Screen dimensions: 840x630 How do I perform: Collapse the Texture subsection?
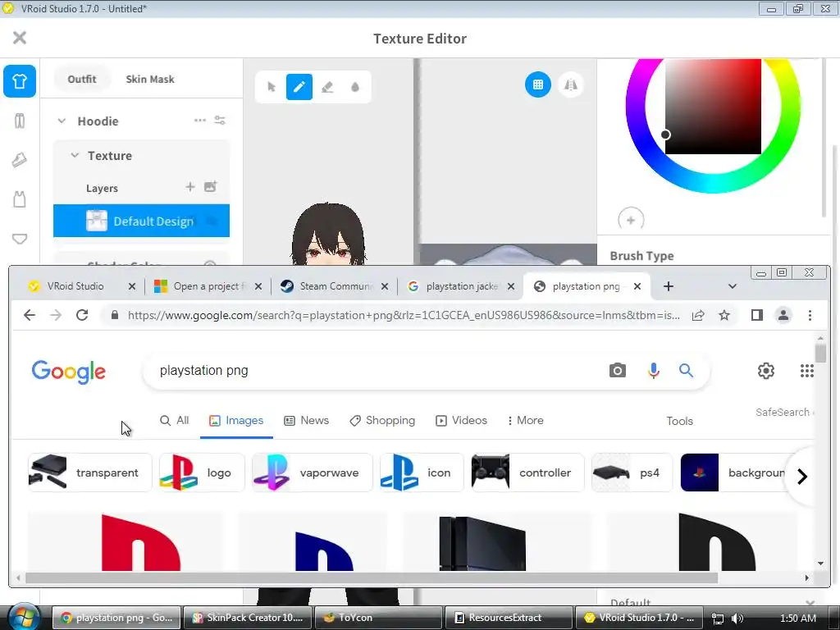tap(75, 155)
